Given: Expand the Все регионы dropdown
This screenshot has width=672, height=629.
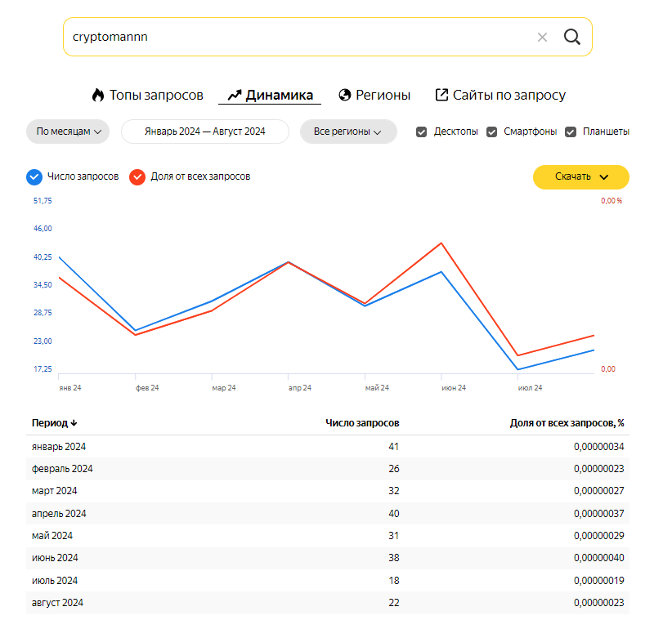Looking at the screenshot, I should (347, 132).
